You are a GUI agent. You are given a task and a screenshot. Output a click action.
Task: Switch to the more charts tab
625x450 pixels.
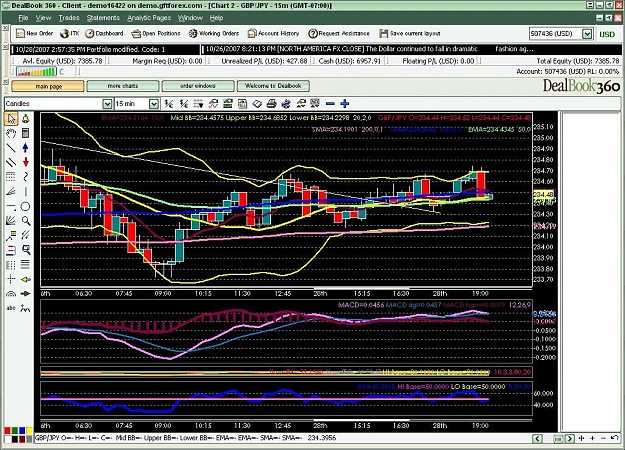point(123,86)
